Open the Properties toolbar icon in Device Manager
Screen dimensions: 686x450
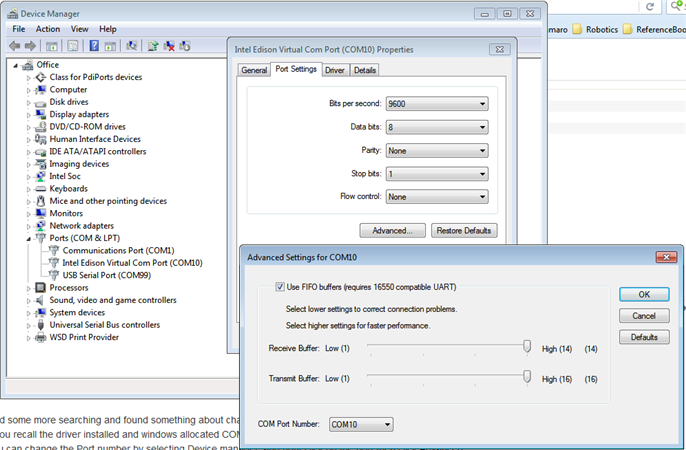(x=73, y=45)
